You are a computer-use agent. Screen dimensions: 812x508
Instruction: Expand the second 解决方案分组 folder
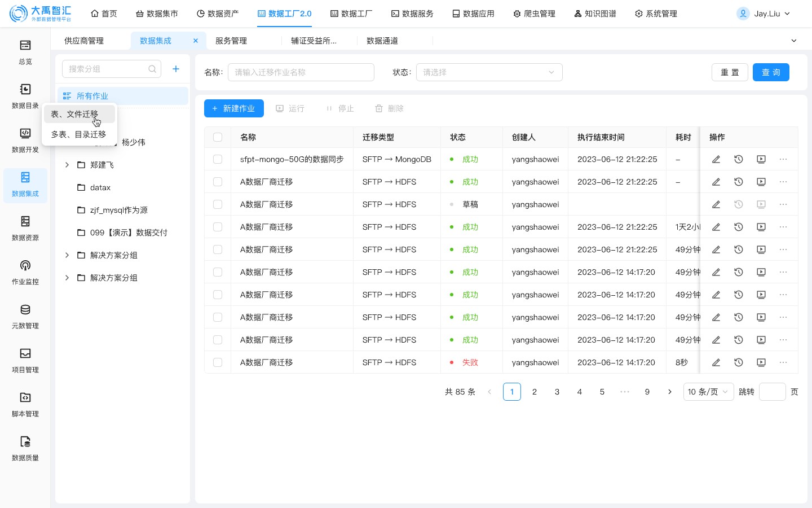click(67, 278)
